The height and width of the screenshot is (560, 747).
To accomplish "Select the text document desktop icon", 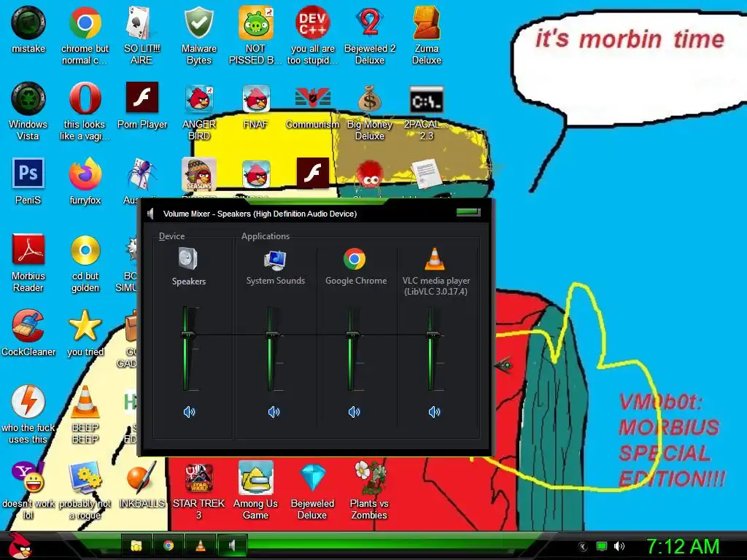I will pos(426,174).
